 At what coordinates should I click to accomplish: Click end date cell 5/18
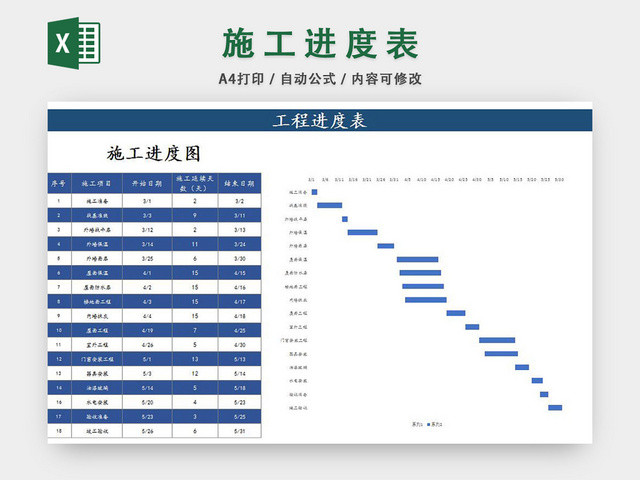click(240, 388)
